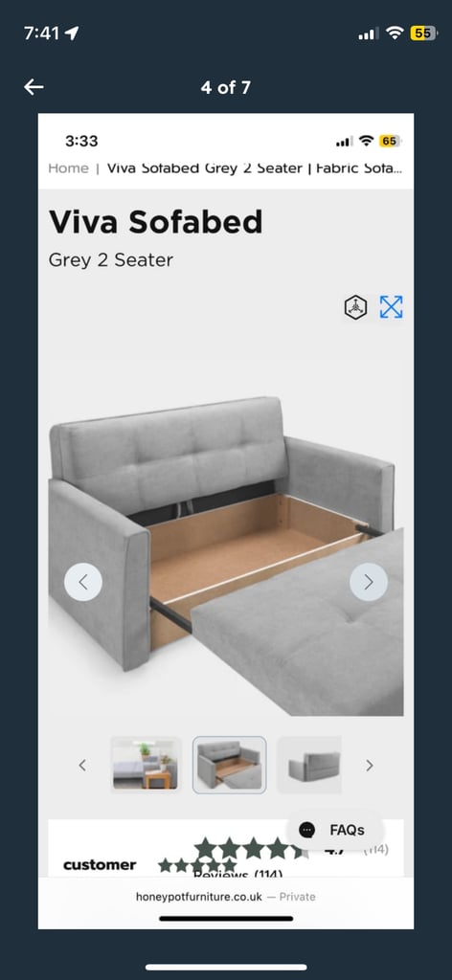Tap the 4 of 7 photo counter
The height and width of the screenshot is (980, 452).
(x=226, y=87)
